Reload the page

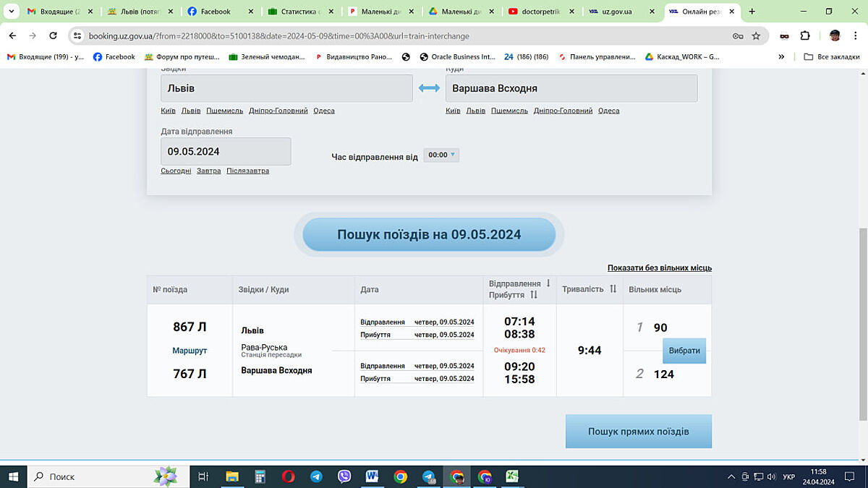[x=53, y=35]
